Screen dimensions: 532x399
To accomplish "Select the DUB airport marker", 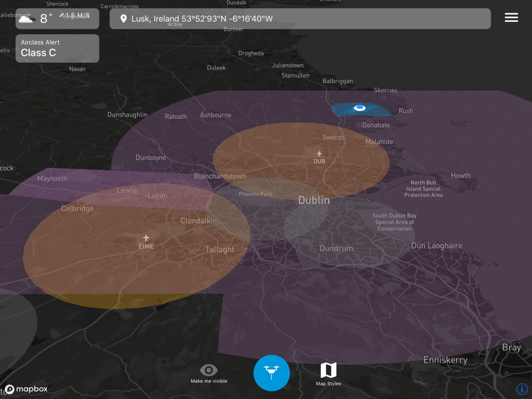I will coord(319,157).
